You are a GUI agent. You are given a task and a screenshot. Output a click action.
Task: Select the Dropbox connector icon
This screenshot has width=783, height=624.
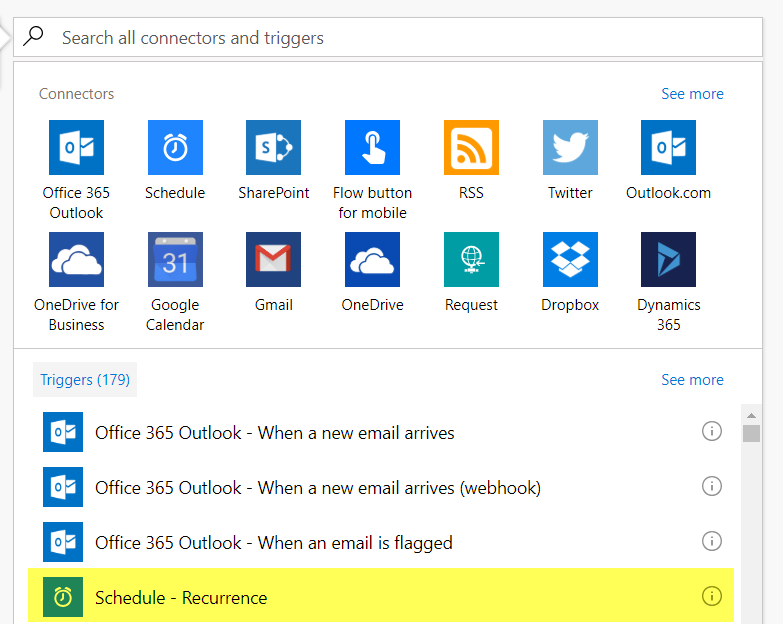pyautogui.click(x=570, y=259)
